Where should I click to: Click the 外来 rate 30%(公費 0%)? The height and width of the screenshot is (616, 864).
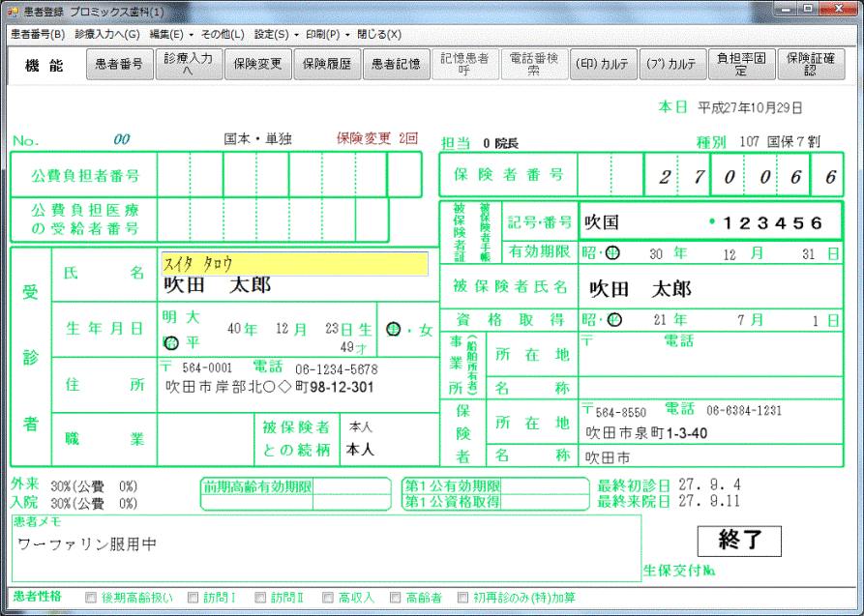pos(94,486)
